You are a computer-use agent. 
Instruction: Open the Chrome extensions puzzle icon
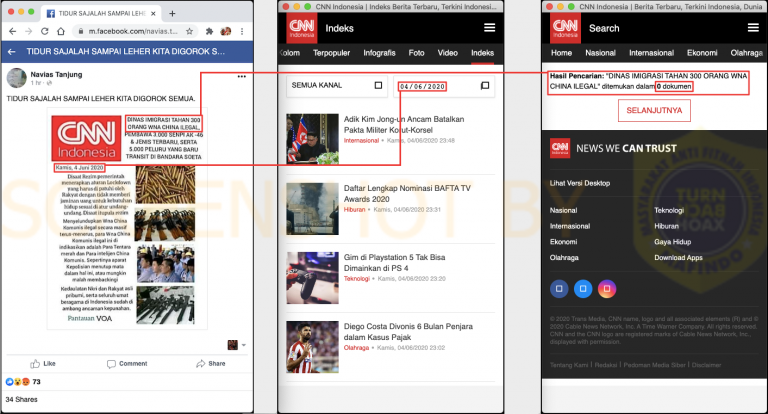[x=209, y=31]
